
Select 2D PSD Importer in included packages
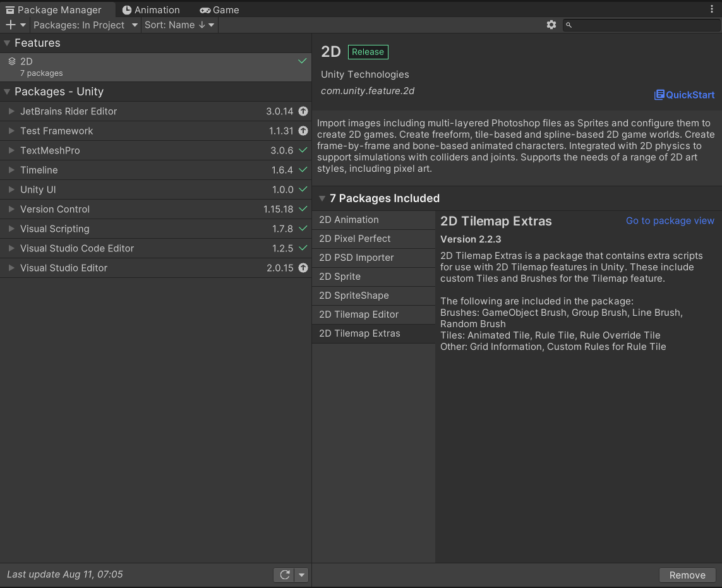click(373, 258)
